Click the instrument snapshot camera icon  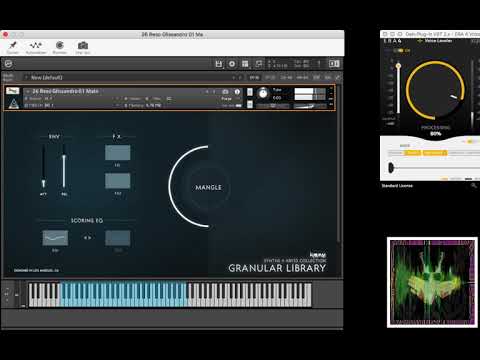[x=225, y=91]
